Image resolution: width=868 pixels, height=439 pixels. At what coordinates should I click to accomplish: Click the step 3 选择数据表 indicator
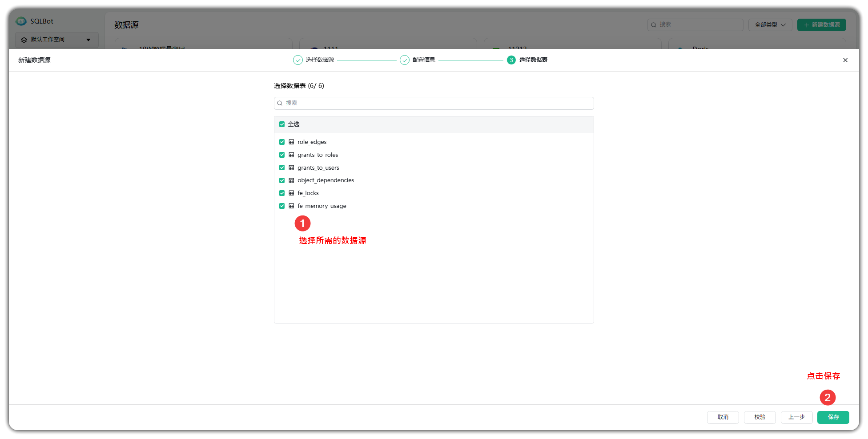tap(511, 60)
